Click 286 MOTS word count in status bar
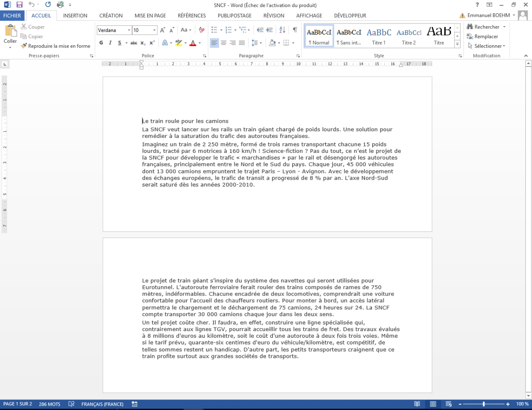 [50, 404]
